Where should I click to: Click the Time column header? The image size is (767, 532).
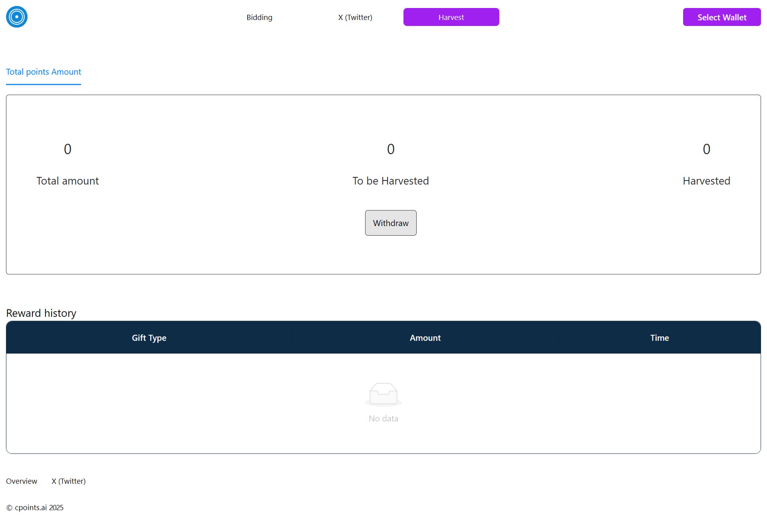pyautogui.click(x=659, y=337)
